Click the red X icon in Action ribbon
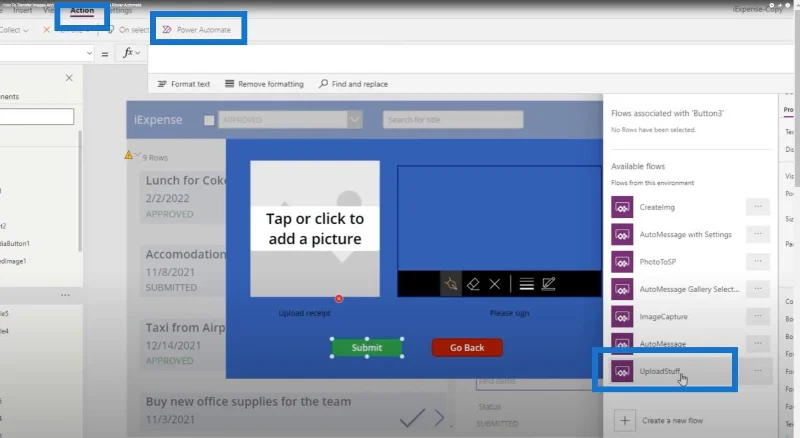This screenshot has height=438, width=800. [x=46, y=30]
